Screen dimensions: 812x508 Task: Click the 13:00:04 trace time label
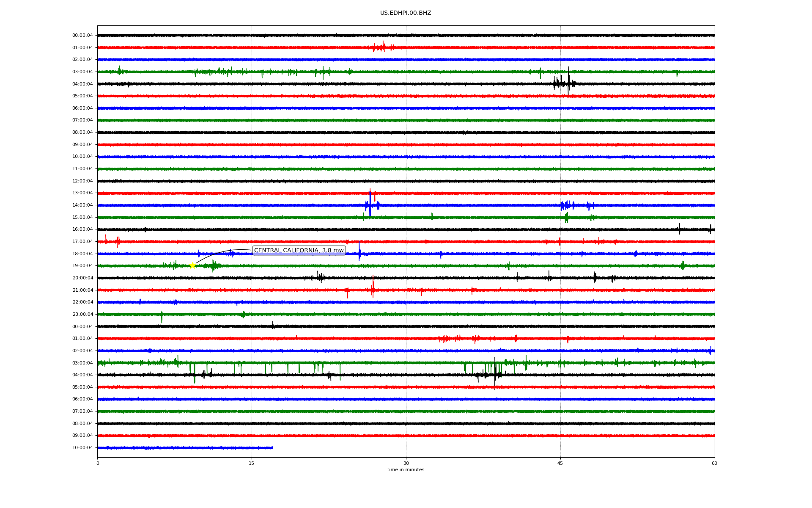coord(82,193)
